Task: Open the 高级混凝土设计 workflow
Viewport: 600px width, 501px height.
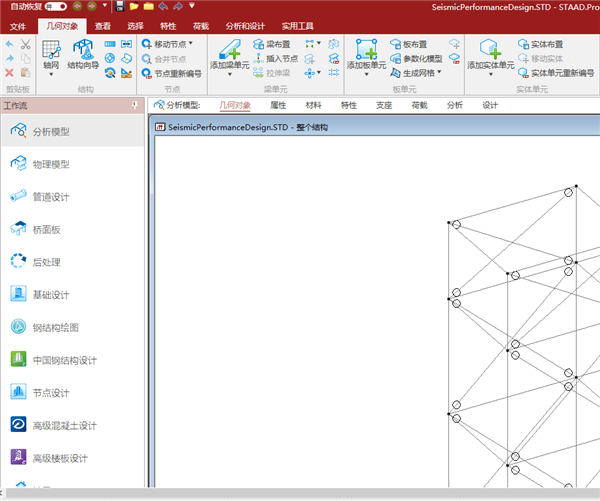Action: tap(73, 425)
